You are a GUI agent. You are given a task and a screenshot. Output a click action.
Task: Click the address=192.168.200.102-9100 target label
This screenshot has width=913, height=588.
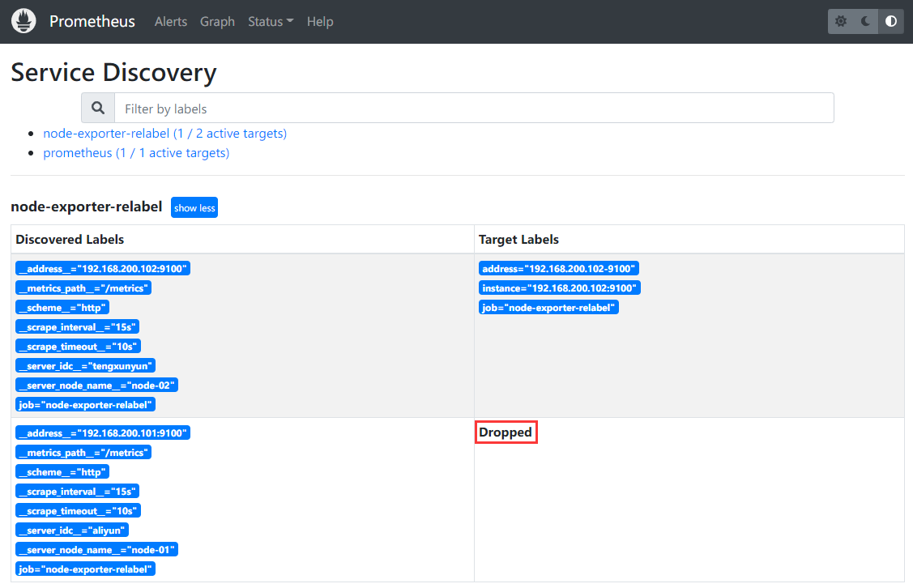[x=559, y=268]
